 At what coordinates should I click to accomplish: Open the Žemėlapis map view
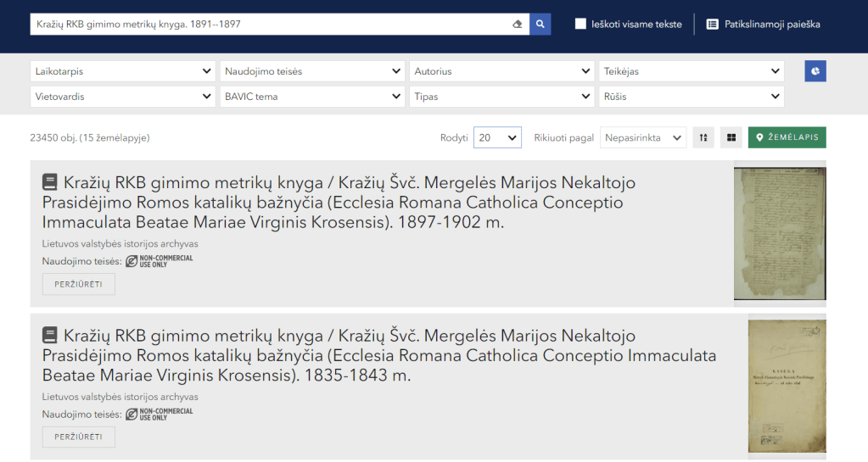click(787, 137)
